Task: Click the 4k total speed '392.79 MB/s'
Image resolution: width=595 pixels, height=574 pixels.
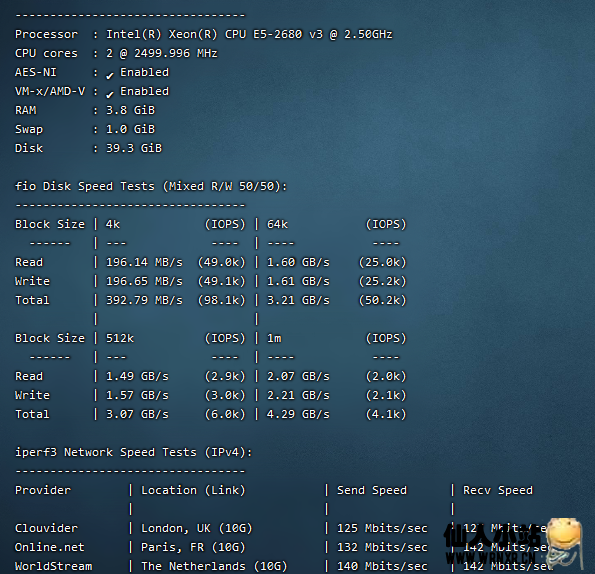Action: click(144, 300)
